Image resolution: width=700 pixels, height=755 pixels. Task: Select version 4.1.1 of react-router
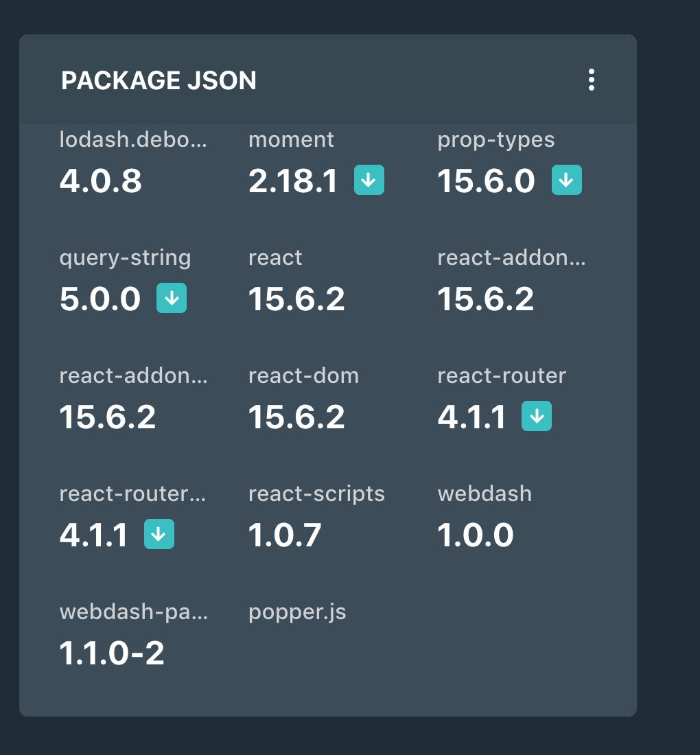(471, 416)
